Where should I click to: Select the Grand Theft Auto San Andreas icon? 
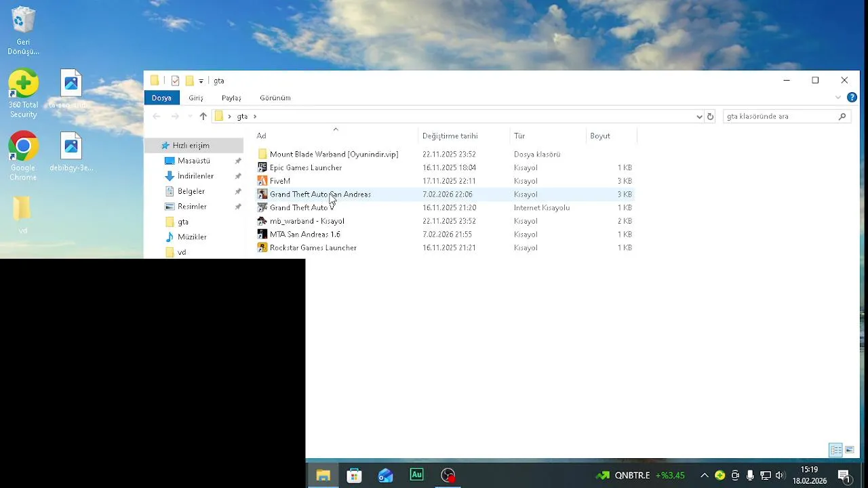click(x=262, y=195)
